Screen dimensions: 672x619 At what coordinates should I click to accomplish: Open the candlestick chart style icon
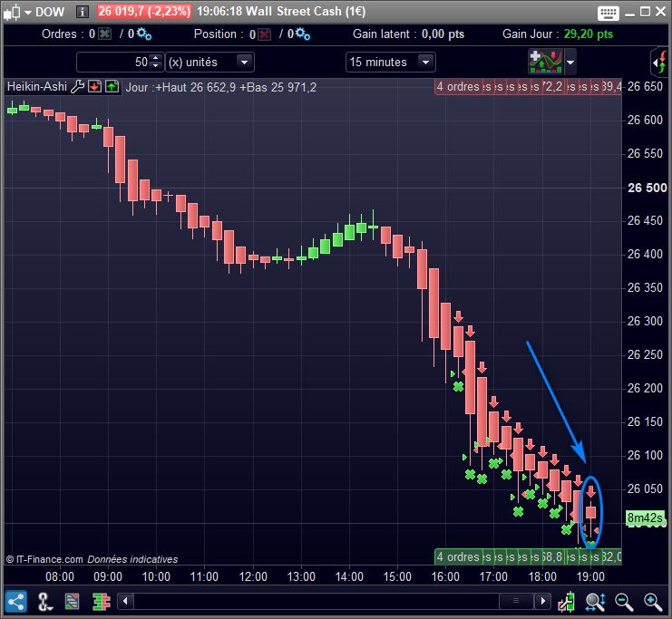point(12,12)
